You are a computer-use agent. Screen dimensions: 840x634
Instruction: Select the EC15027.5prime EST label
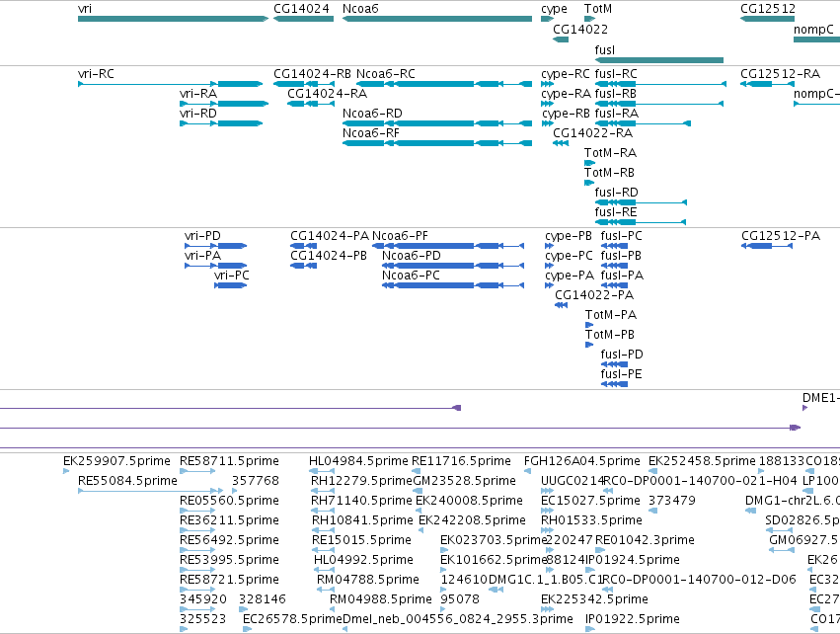click(x=590, y=501)
